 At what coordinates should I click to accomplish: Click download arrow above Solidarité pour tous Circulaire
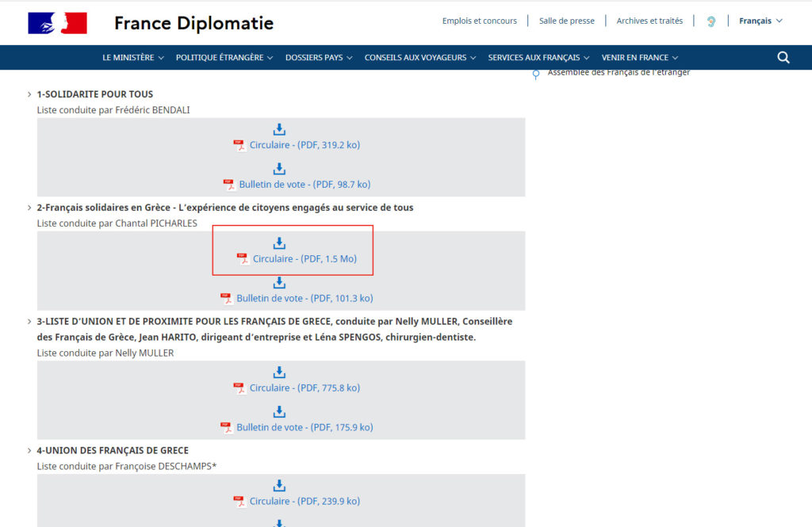279,129
